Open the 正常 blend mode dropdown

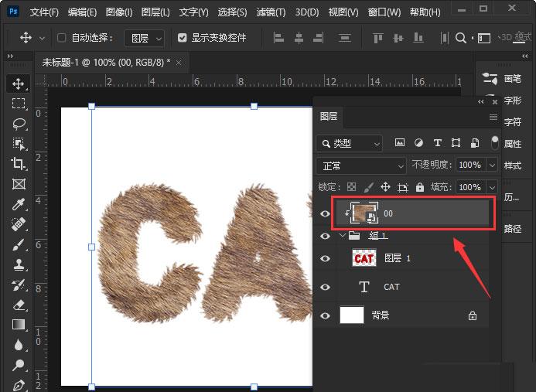(x=362, y=166)
